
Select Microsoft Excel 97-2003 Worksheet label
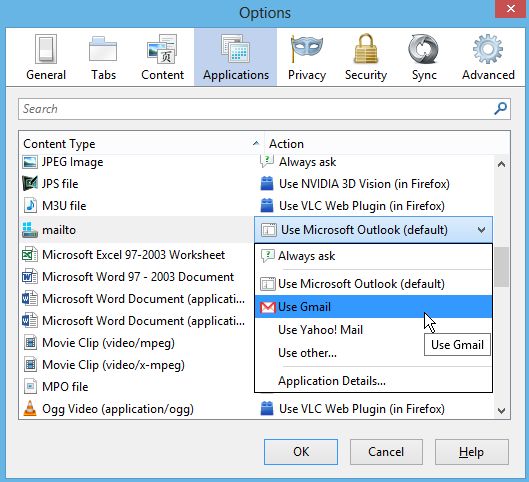pos(134,255)
